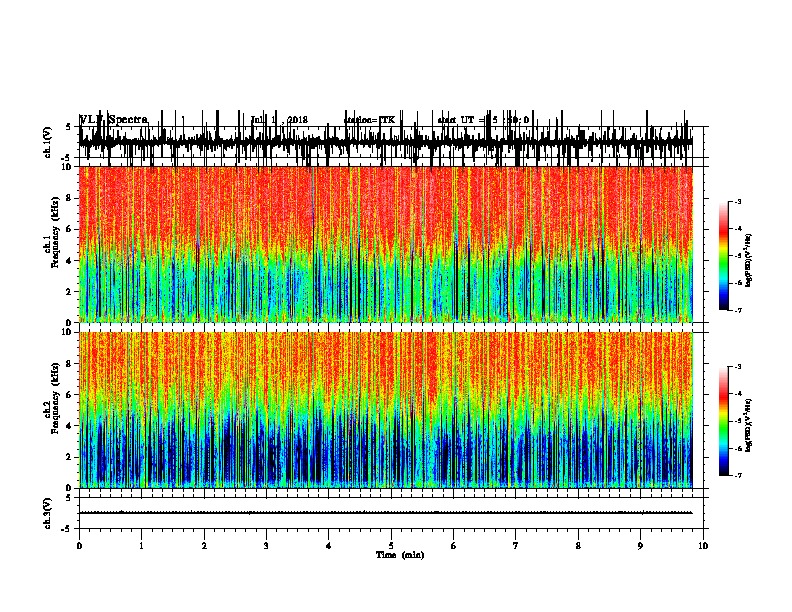The width and height of the screenshot is (792, 612).
Task: Click the "-7" label on ch.2 color bar
Action: [x=738, y=475]
